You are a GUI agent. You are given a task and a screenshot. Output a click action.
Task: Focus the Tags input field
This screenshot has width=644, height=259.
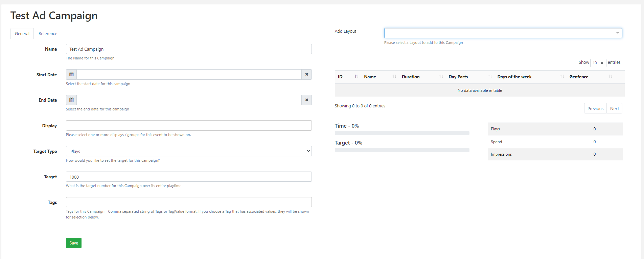(188, 202)
